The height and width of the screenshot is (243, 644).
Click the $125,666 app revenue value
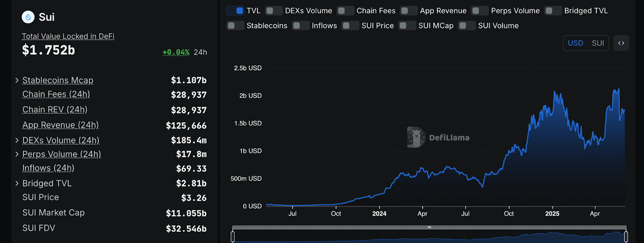[x=186, y=125]
